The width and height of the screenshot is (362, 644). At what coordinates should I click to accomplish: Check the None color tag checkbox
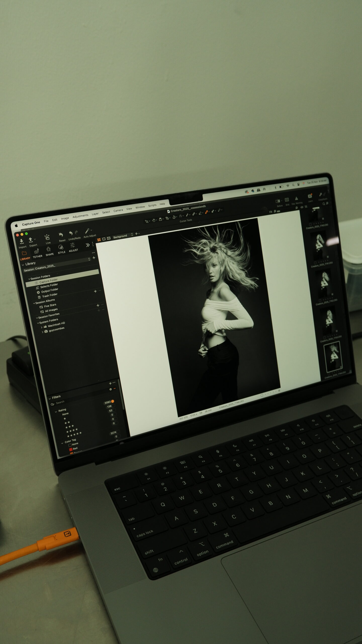click(70, 445)
